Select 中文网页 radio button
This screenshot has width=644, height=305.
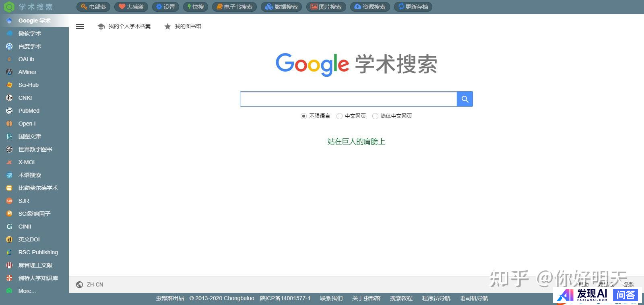339,116
